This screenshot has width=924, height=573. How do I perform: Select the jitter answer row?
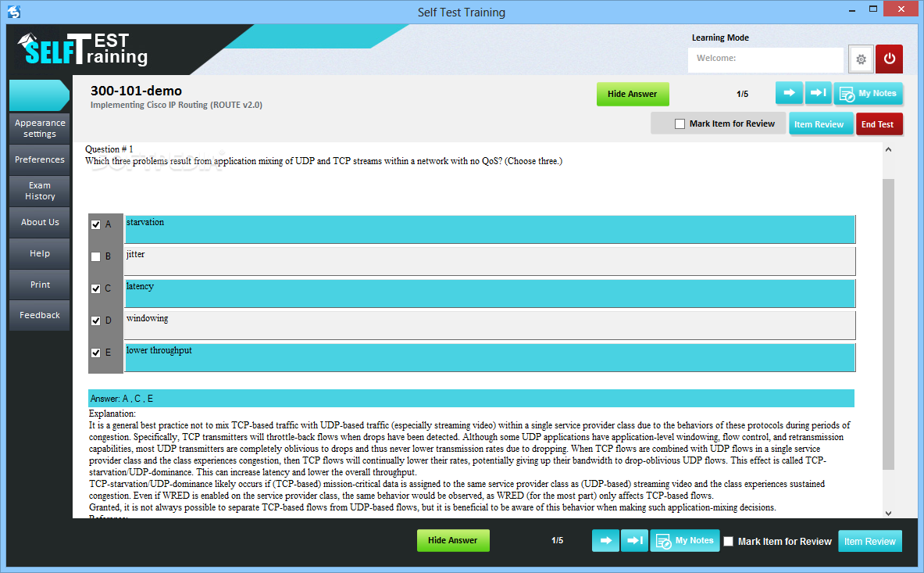490,261
